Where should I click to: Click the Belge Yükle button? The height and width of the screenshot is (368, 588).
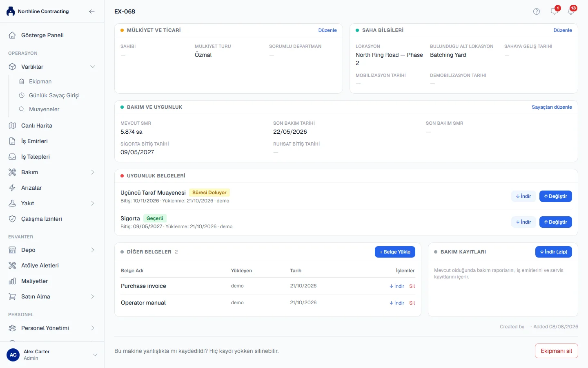click(x=395, y=252)
